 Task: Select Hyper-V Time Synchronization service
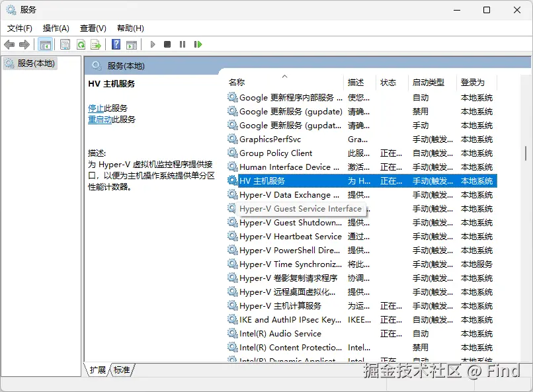coord(362,264)
